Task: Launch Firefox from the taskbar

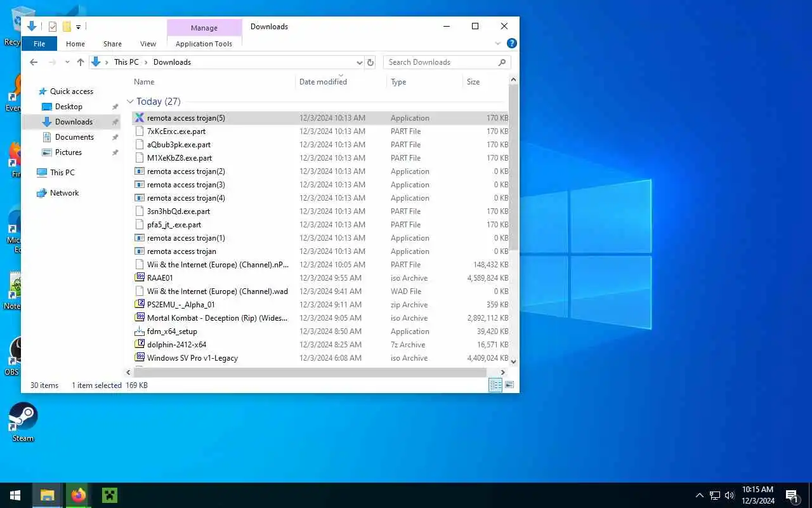Action: (79, 495)
